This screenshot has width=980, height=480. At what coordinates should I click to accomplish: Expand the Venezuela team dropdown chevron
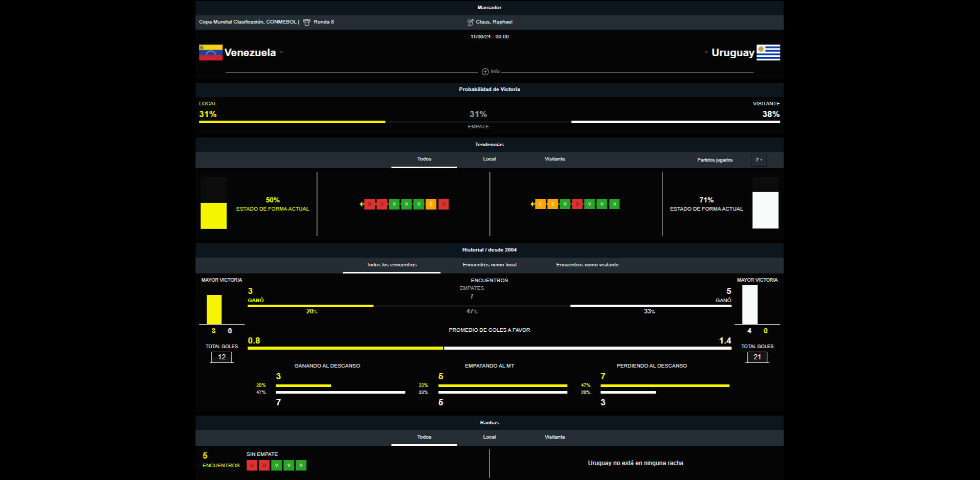(281, 52)
